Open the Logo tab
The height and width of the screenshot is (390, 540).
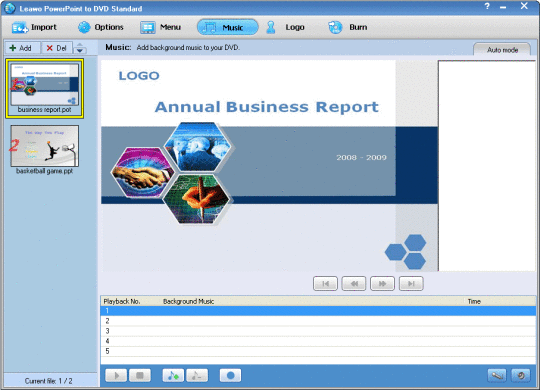tap(285, 27)
